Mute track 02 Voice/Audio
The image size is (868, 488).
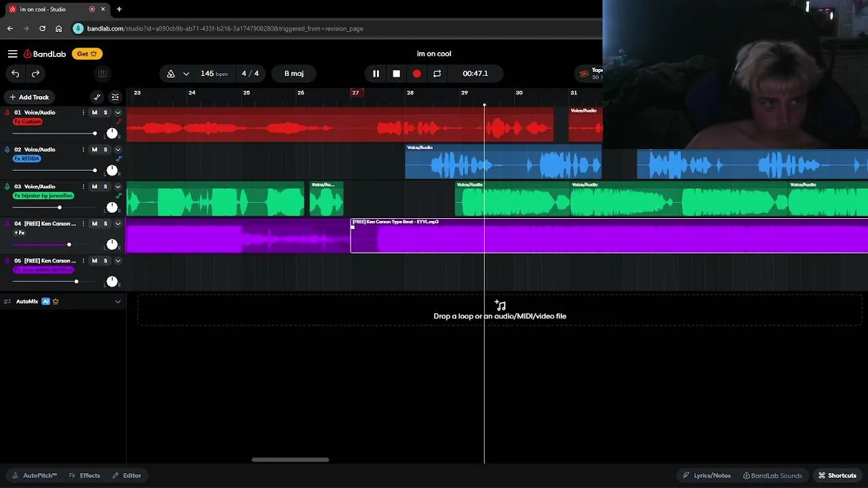click(x=94, y=150)
